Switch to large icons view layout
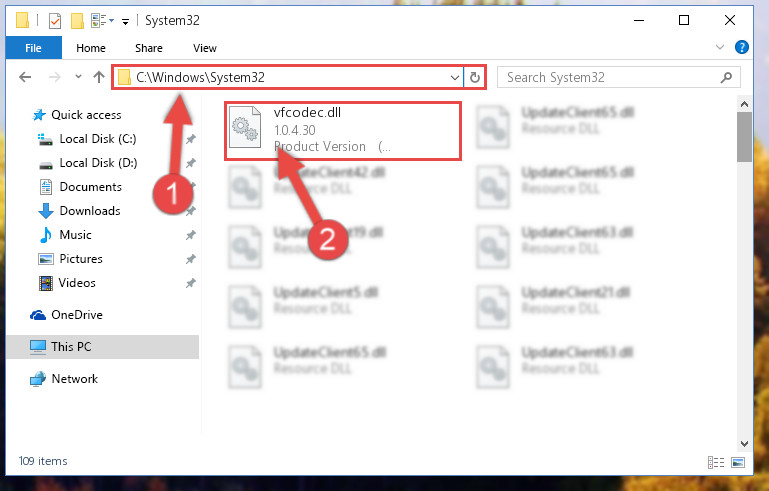769x491 pixels. 738,462
